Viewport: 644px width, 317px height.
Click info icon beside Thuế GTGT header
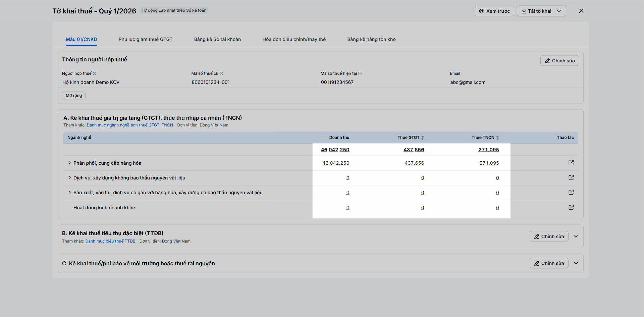pyautogui.click(x=423, y=138)
